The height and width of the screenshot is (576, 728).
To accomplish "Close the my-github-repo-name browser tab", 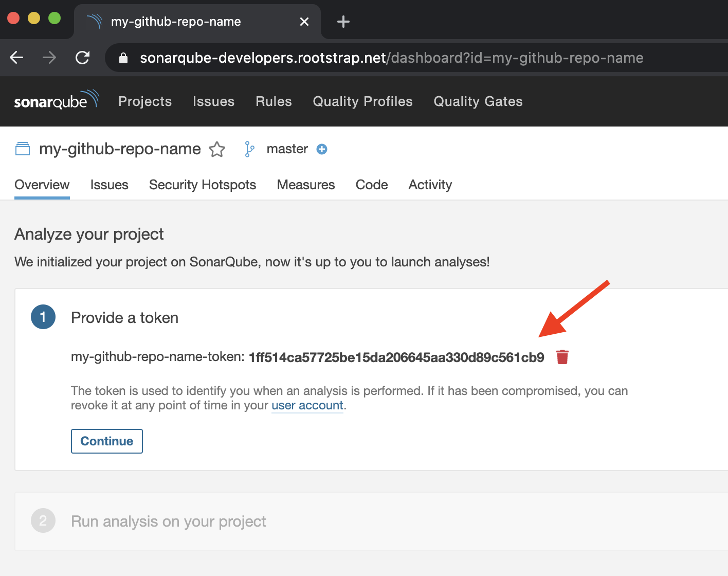I will click(304, 22).
